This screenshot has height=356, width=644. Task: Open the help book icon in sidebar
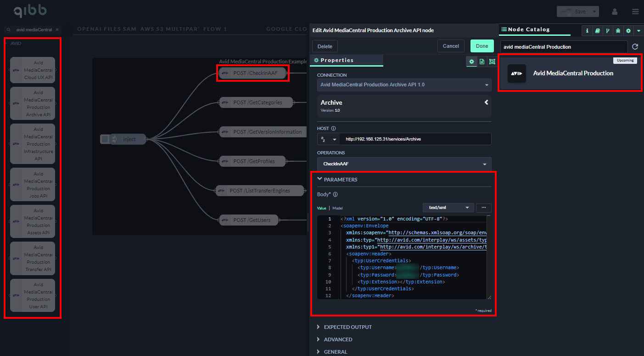click(597, 31)
